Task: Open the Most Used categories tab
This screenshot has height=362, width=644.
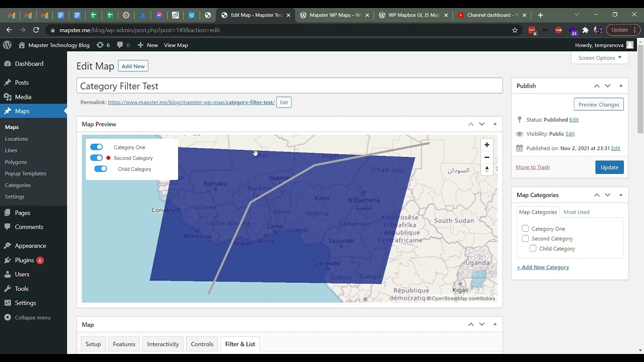Action: coord(577,212)
